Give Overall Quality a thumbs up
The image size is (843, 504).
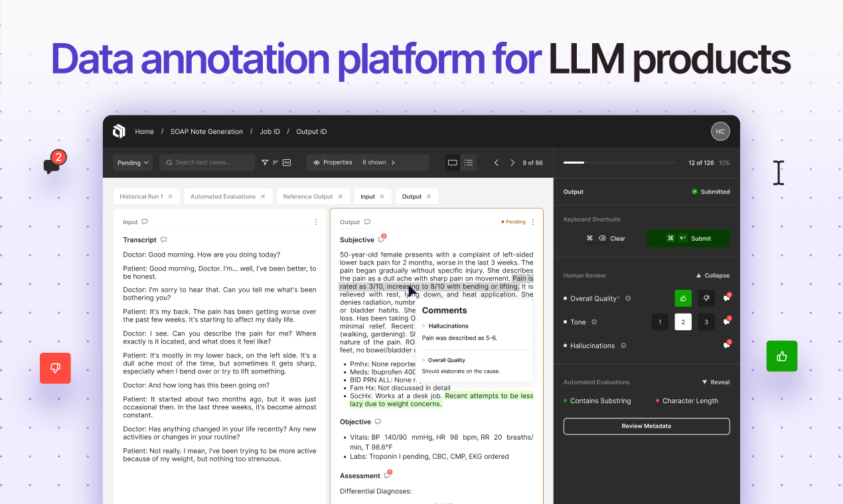click(x=682, y=298)
